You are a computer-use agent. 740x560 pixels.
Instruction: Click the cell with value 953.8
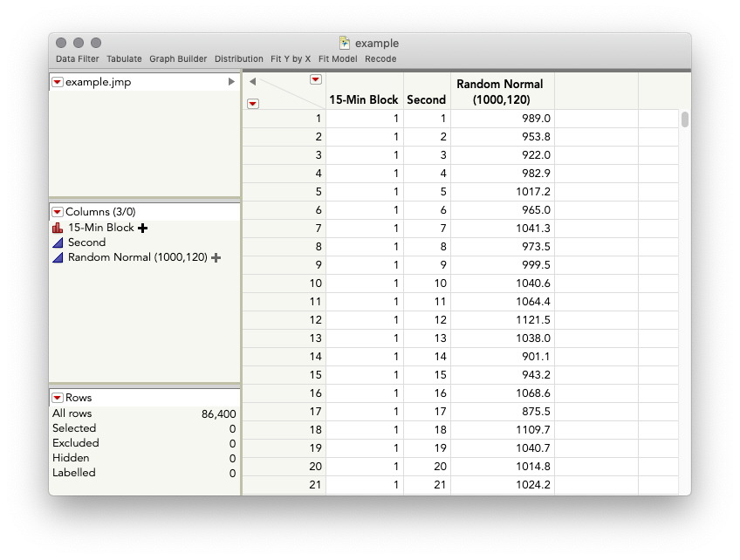pyautogui.click(x=503, y=137)
